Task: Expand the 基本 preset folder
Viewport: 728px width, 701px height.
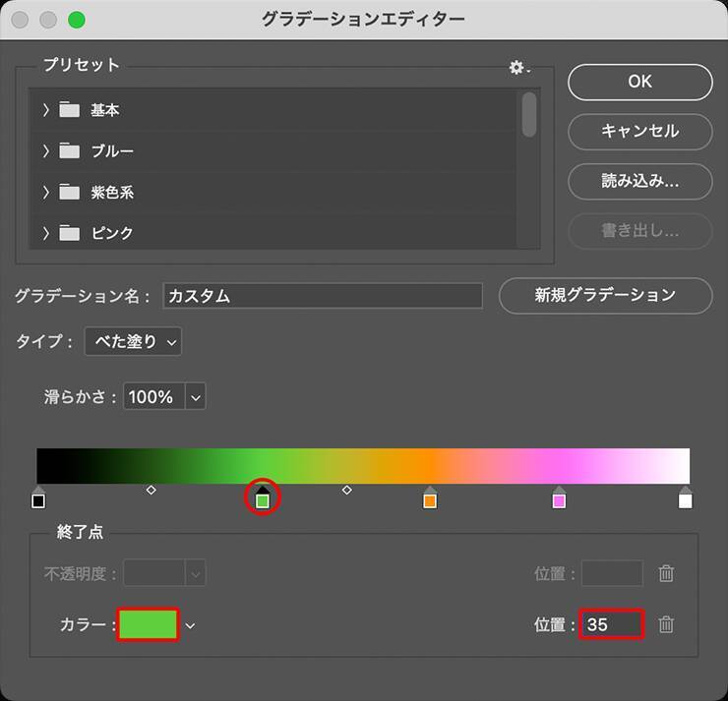Action: (x=45, y=110)
